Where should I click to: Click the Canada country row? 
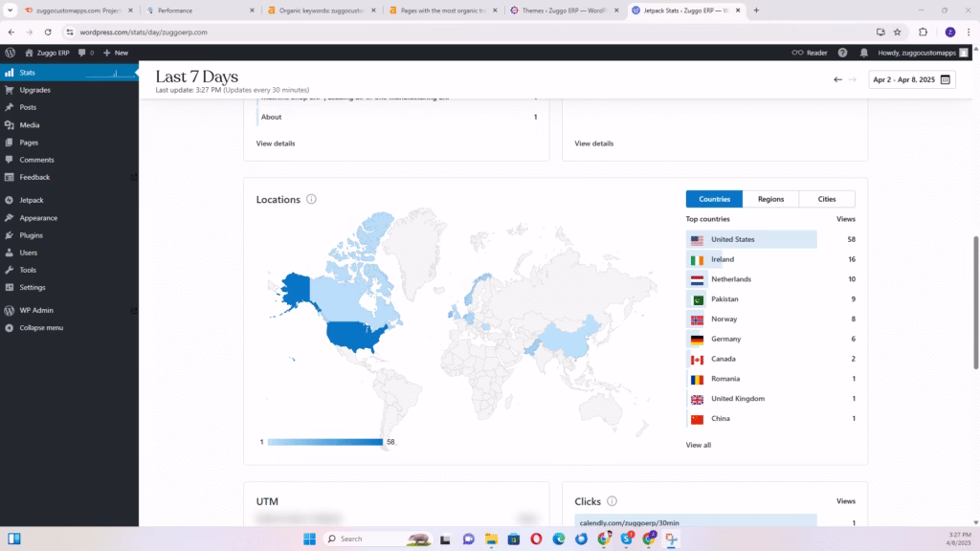[x=770, y=359]
